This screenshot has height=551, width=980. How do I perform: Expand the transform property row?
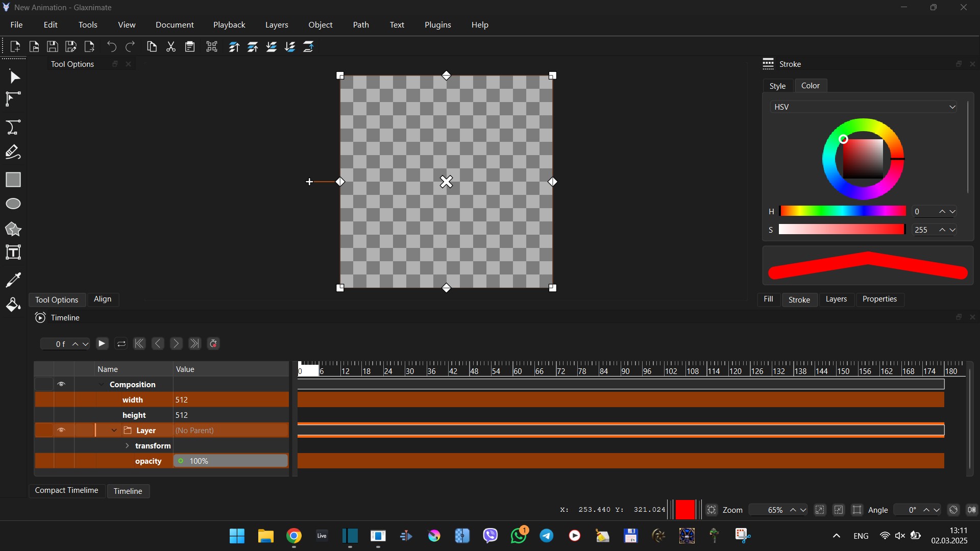[127, 445]
